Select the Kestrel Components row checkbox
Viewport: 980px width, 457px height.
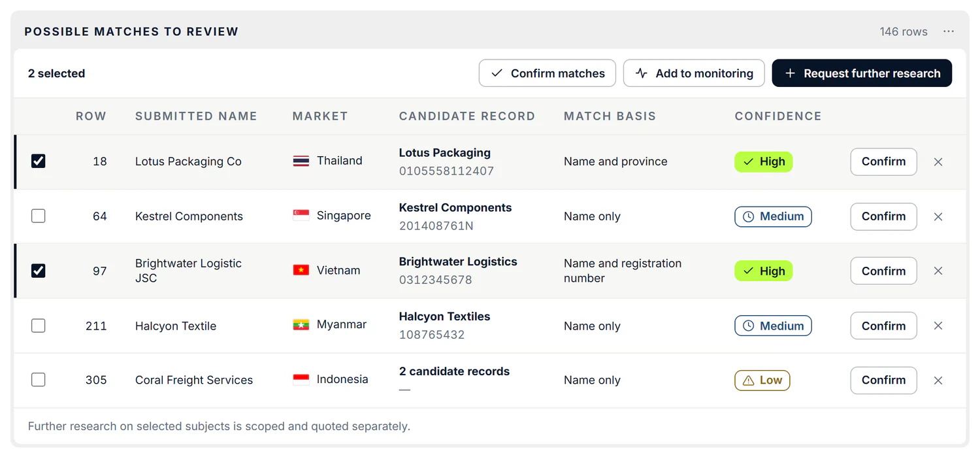point(39,216)
